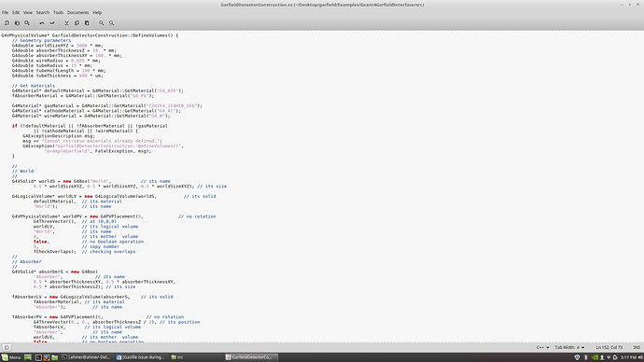Click the 'G4VSolid* absorberS' line
Viewport: 644px width, 362px height.
(55, 271)
